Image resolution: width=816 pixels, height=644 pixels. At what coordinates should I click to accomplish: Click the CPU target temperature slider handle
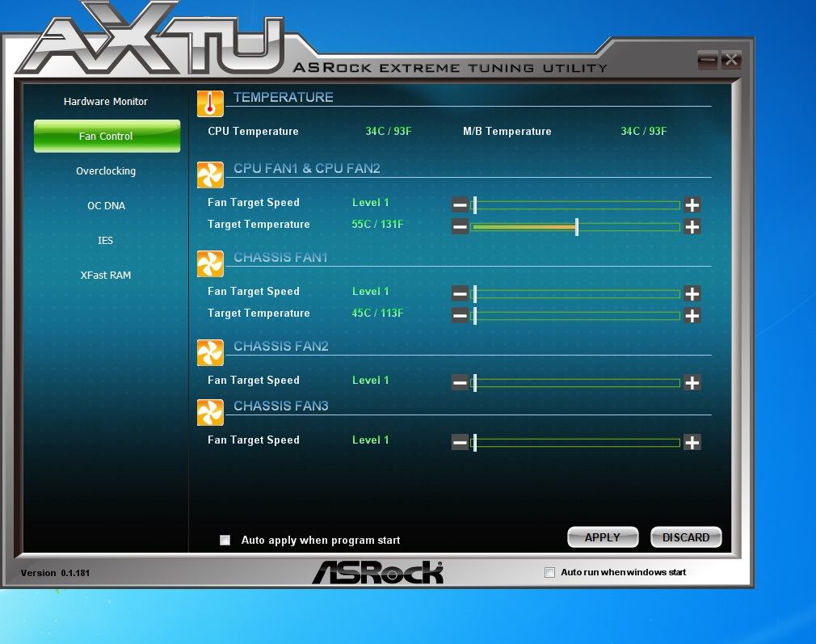click(x=577, y=226)
